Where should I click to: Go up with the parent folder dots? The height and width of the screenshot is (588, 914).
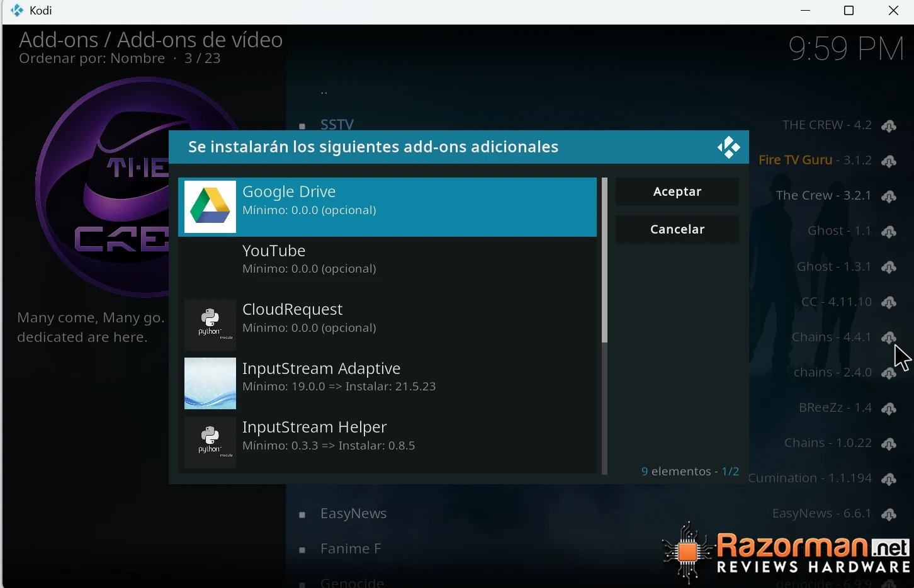(x=324, y=92)
